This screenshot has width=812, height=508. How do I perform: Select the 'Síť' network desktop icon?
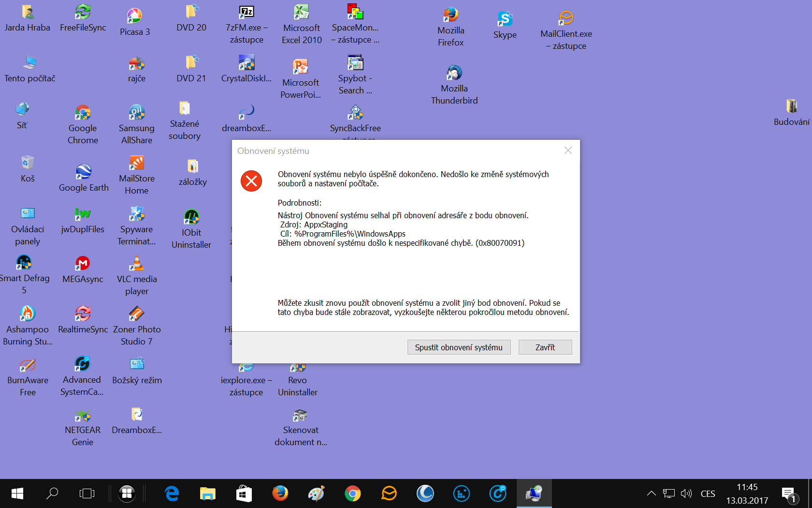(x=22, y=116)
